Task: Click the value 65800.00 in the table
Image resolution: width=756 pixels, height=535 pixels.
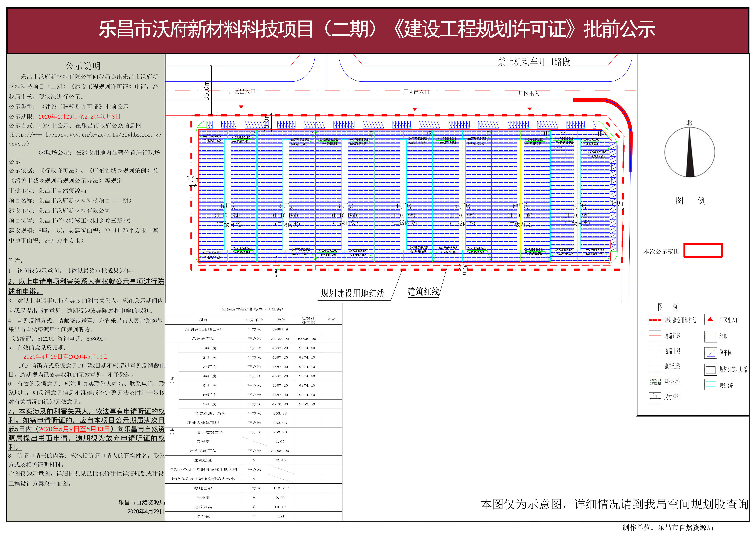Action: click(x=307, y=339)
